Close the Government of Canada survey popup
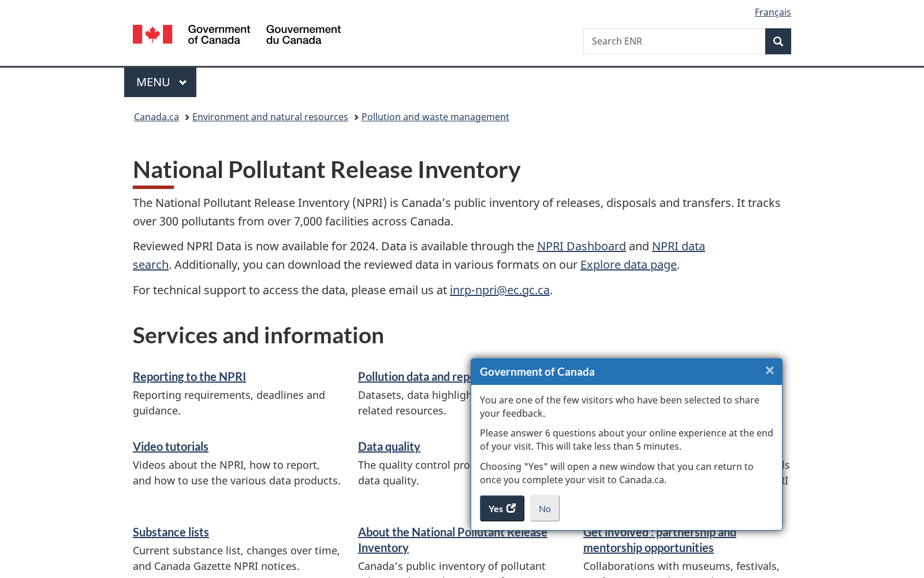Viewport: 924px width, 578px height. coord(769,370)
